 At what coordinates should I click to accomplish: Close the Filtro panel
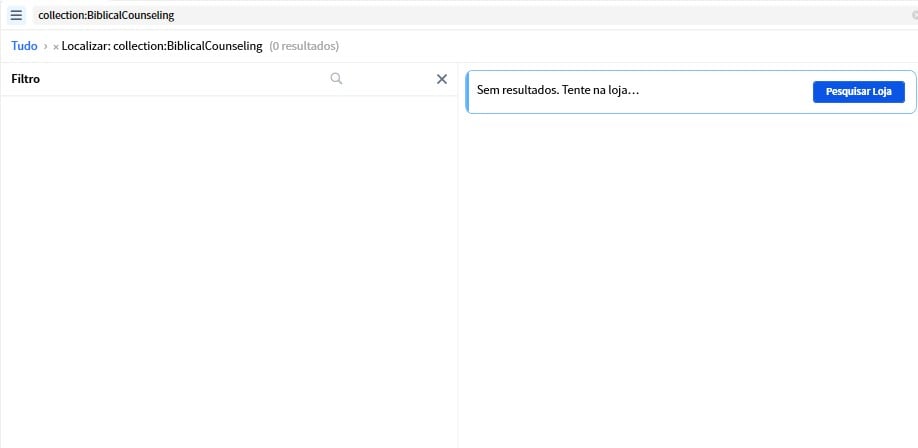pos(442,79)
